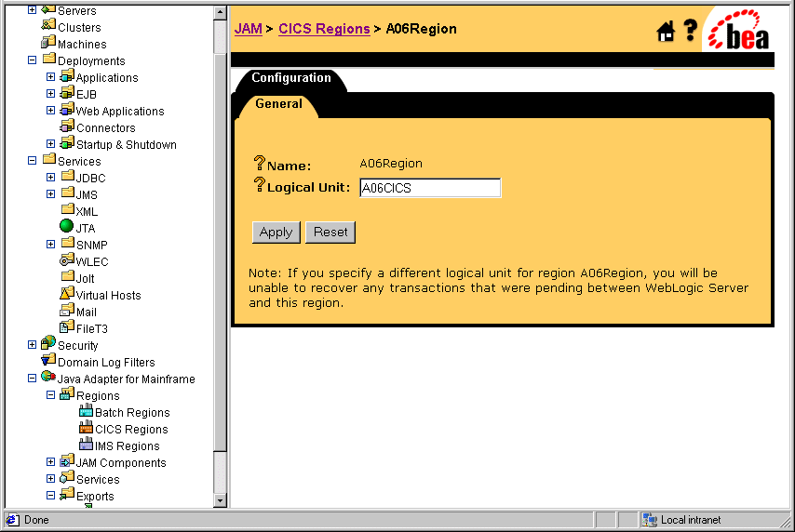Viewport: 795px width, 532px height.
Task: Expand the EJB node
Action: point(50,93)
